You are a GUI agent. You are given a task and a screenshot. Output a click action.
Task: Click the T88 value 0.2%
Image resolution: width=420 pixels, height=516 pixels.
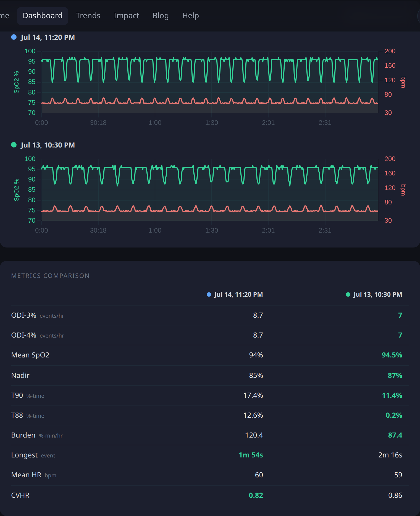pyautogui.click(x=394, y=415)
